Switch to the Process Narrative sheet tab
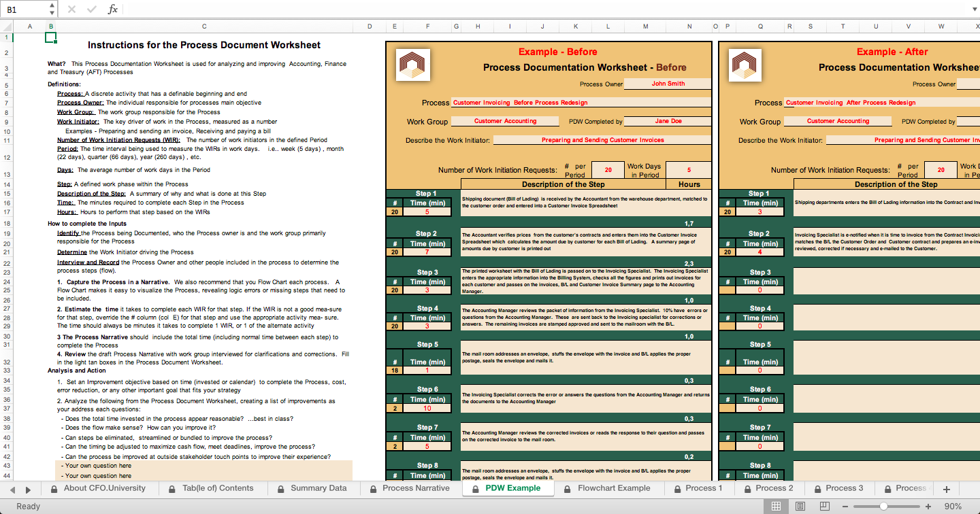The width and height of the screenshot is (980, 514). (x=410, y=488)
